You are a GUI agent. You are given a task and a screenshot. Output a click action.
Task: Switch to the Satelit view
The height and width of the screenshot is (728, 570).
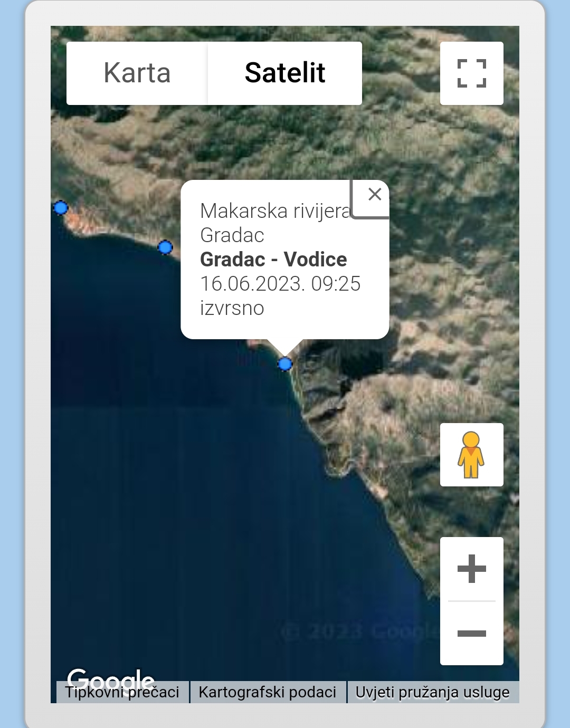pos(285,73)
